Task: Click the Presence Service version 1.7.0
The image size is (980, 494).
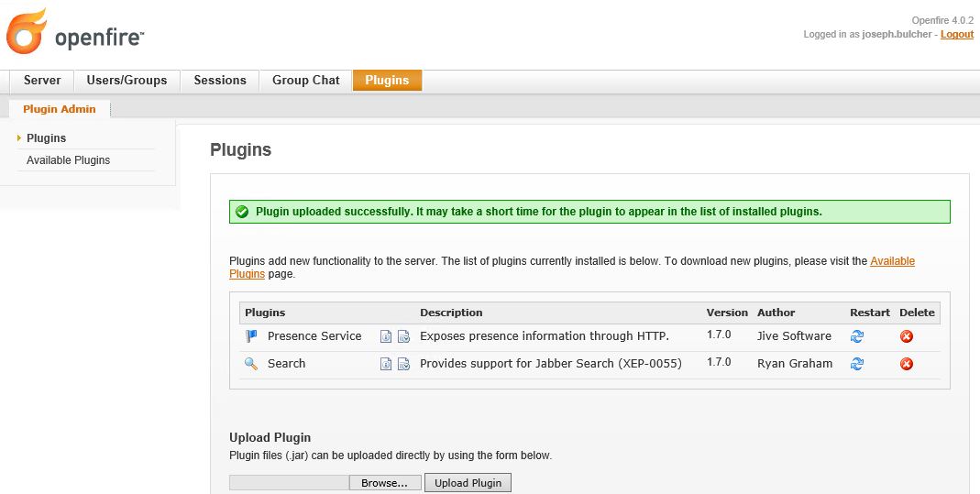Action: pyautogui.click(x=719, y=335)
